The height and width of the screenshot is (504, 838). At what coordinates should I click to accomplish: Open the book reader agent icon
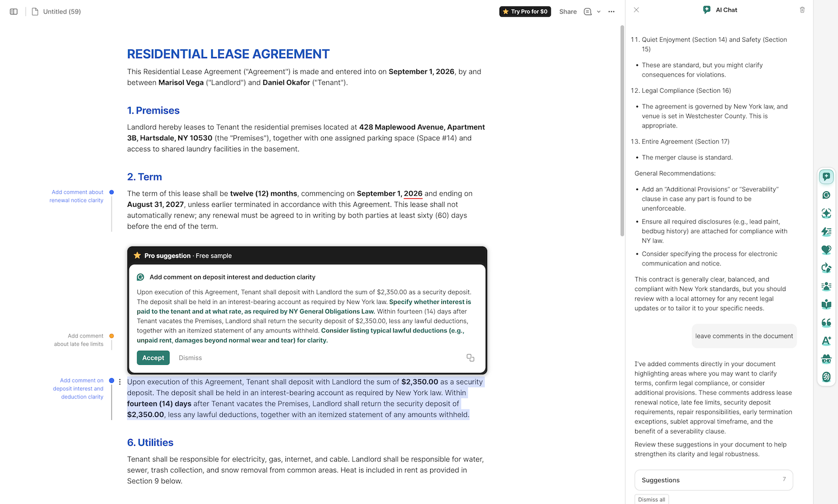[826, 305]
